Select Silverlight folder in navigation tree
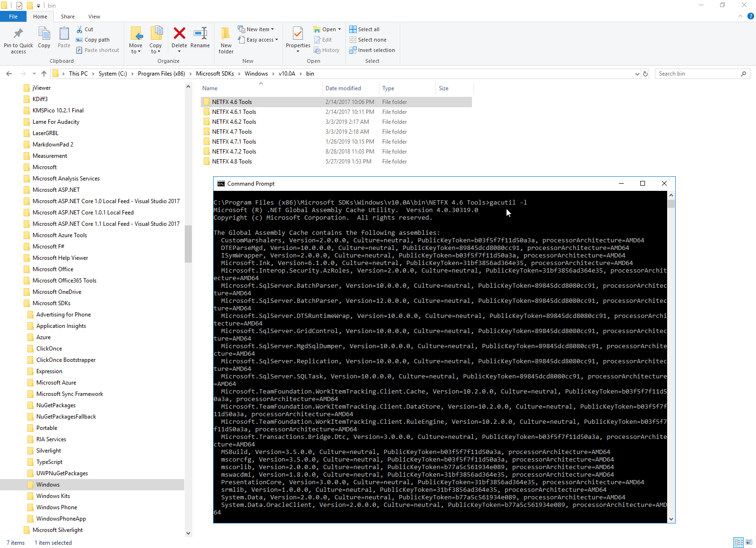Viewport: 756px width, 548px height. pos(49,451)
